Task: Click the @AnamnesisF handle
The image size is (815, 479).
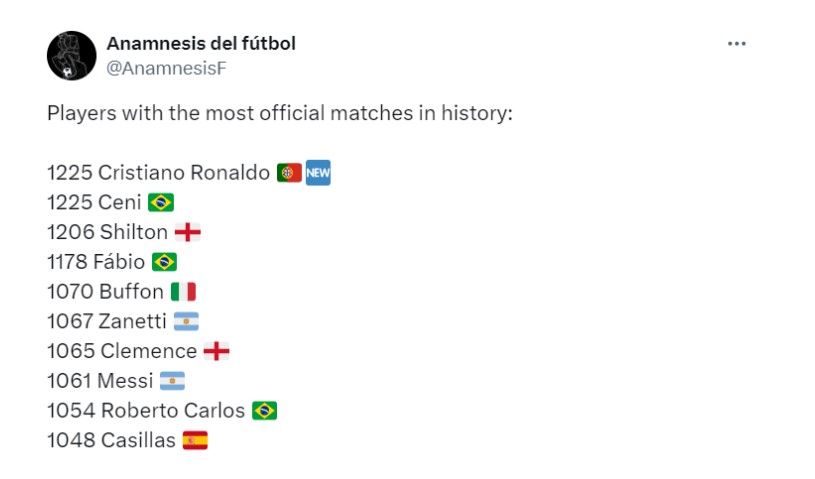Action: coord(160,68)
